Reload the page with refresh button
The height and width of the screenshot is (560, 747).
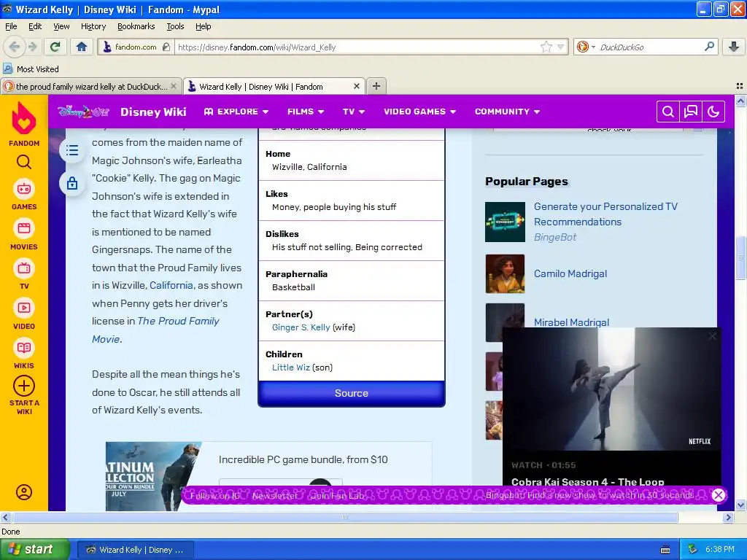pos(55,47)
